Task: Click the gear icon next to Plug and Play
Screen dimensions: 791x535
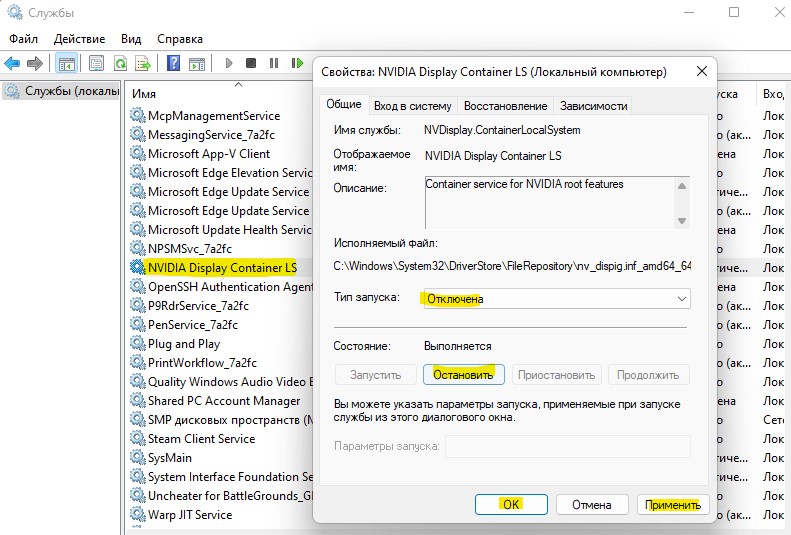Action: tap(138, 343)
